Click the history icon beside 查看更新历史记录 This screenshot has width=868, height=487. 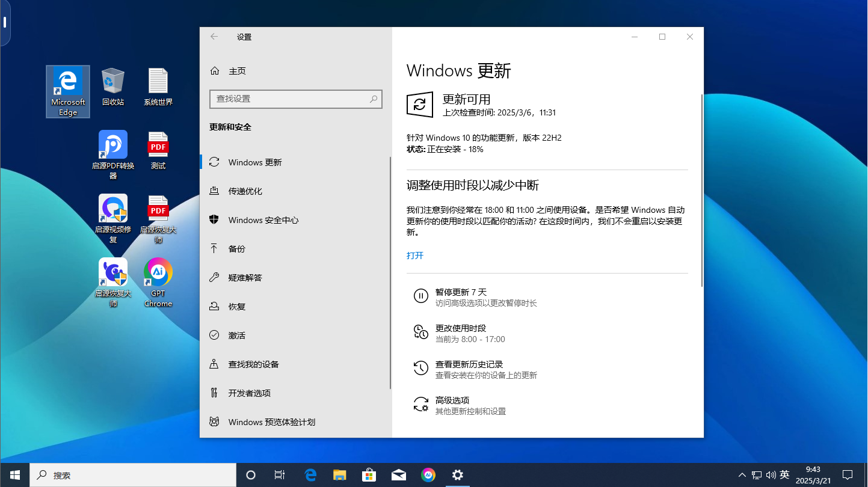tap(420, 367)
